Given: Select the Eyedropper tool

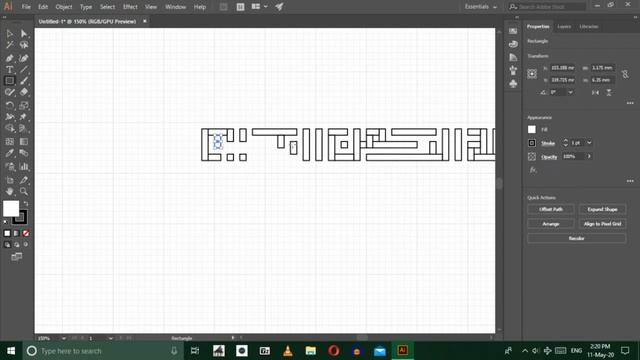Looking at the screenshot, I should coord(10,153).
